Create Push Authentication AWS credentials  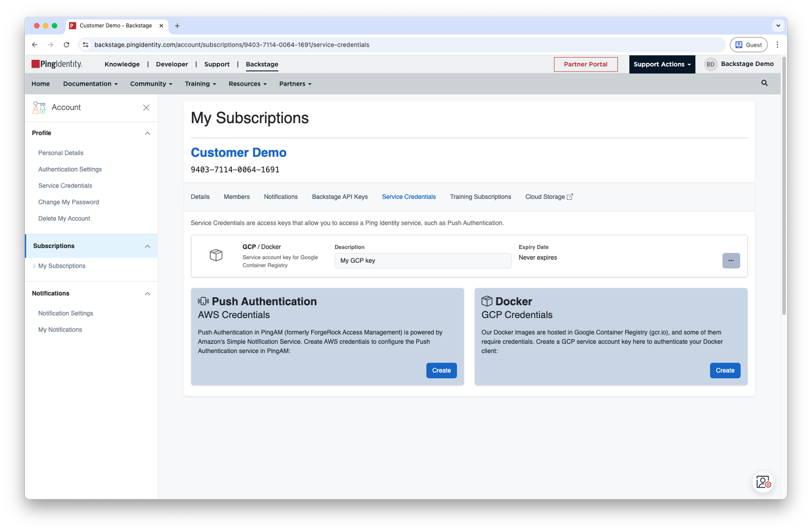coord(441,371)
